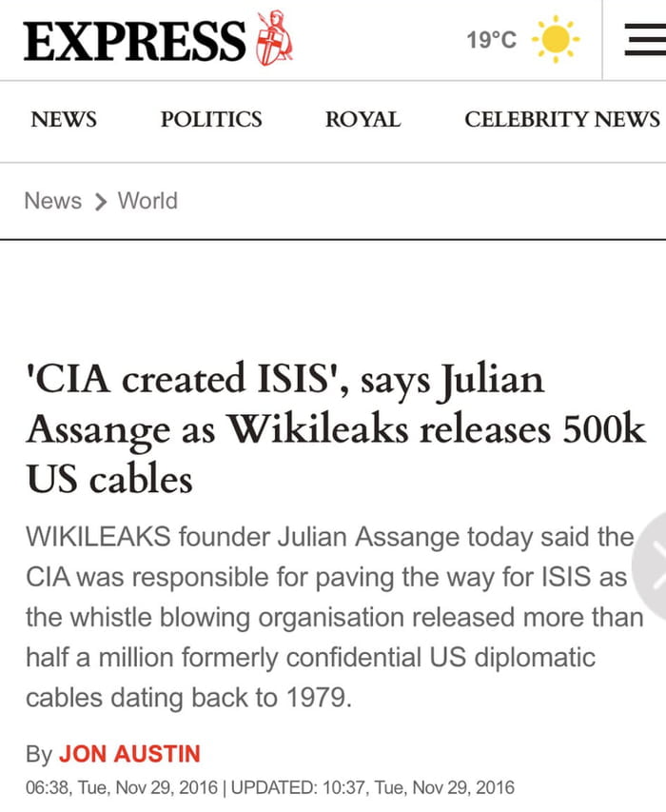Image resolution: width=666 pixels, height=812 pixels.
Task: Open the NEWS navigation tab
Action: pyautogui.click(x=64, y=119)
